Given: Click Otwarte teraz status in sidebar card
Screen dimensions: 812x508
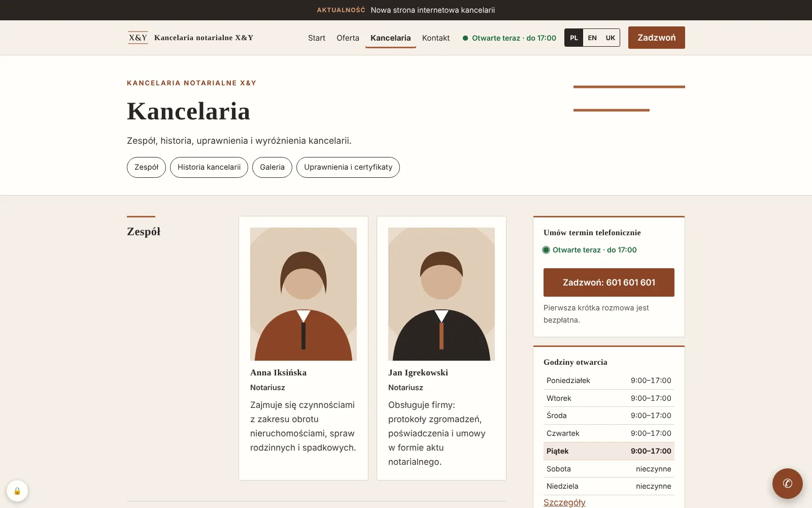Looking at the screenshot, I should [x=590, y=250].
